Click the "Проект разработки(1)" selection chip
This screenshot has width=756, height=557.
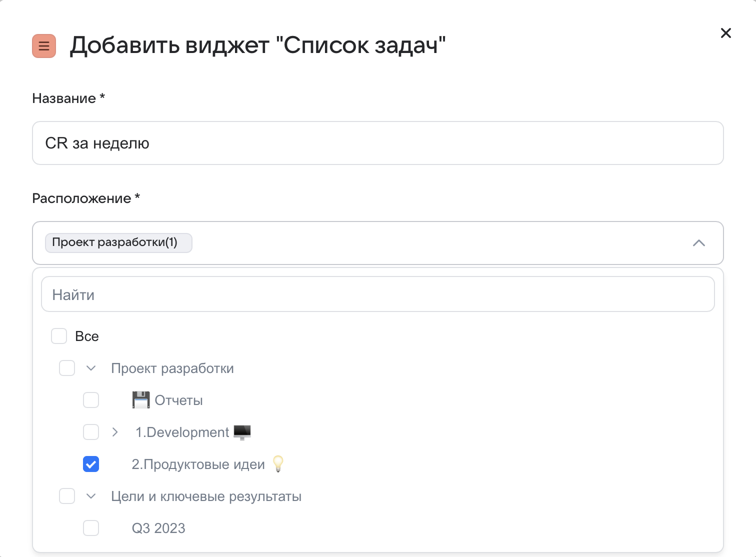coord(118,242)
